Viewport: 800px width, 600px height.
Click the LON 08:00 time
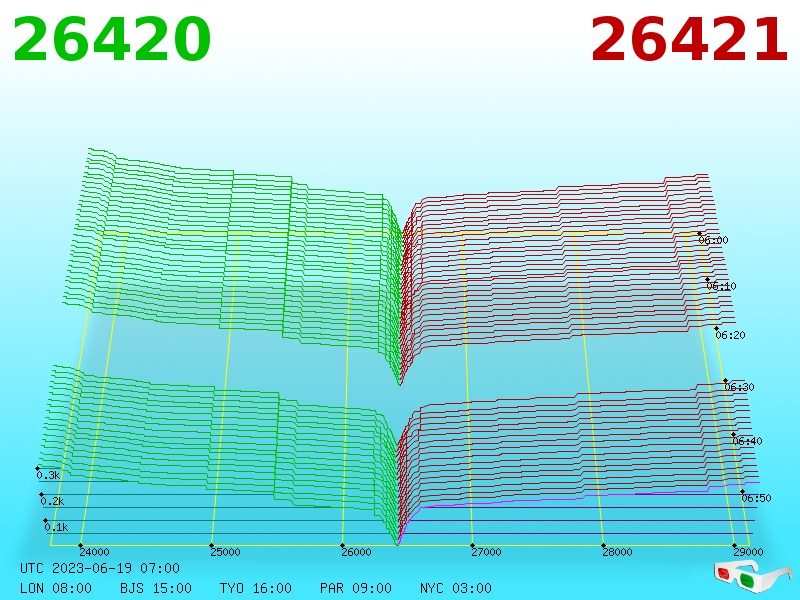56,588
